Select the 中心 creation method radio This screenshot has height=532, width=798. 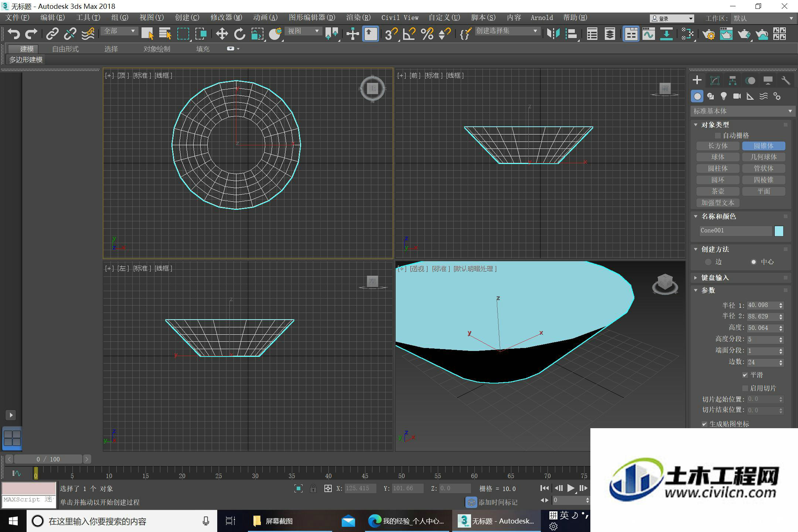click(754, 262)
